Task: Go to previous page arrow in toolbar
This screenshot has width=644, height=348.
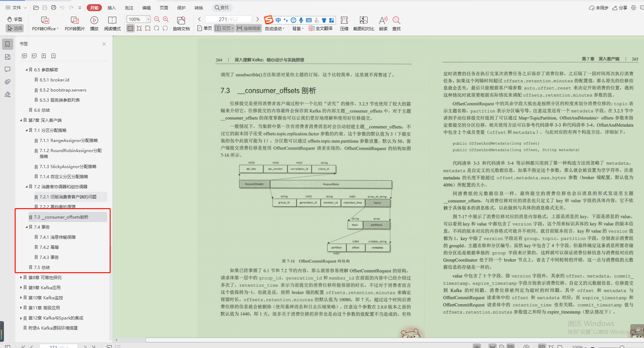Action: 199,19
